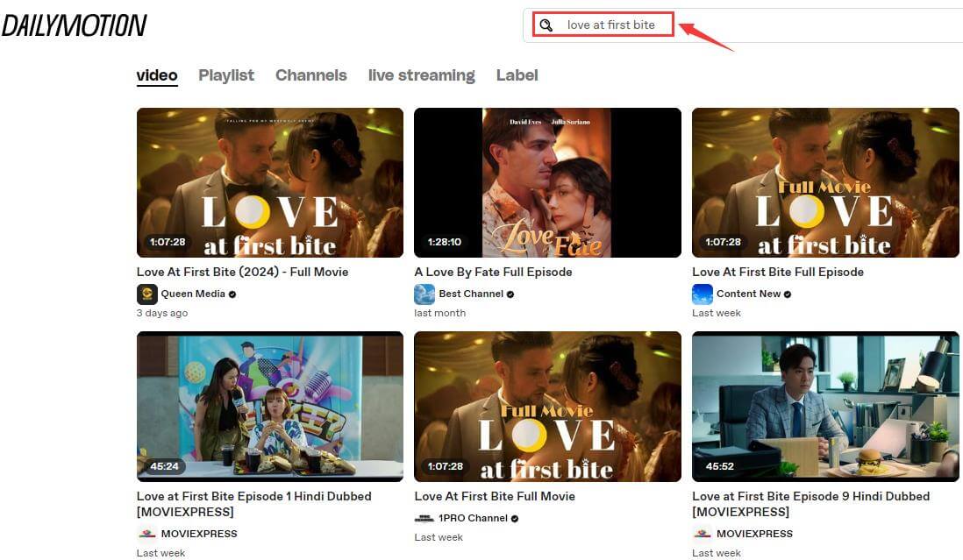Click the Content New channel avatar
Screen dimensions: 963x560
pyautogui.click(x=703, y=294)
